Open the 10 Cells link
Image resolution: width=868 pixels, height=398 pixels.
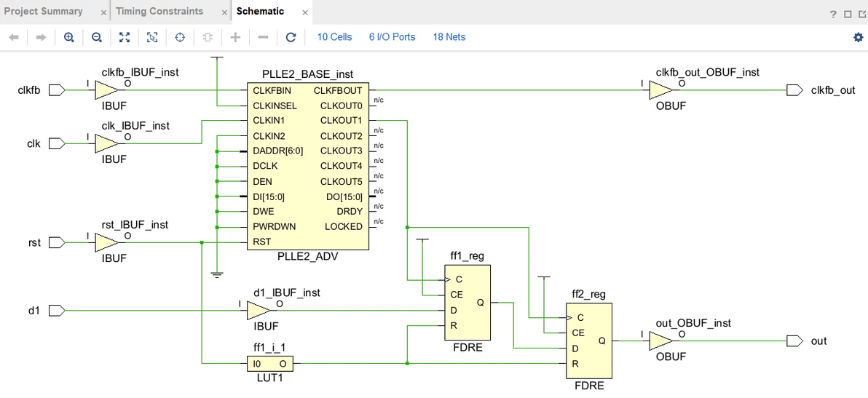point(334,37)
